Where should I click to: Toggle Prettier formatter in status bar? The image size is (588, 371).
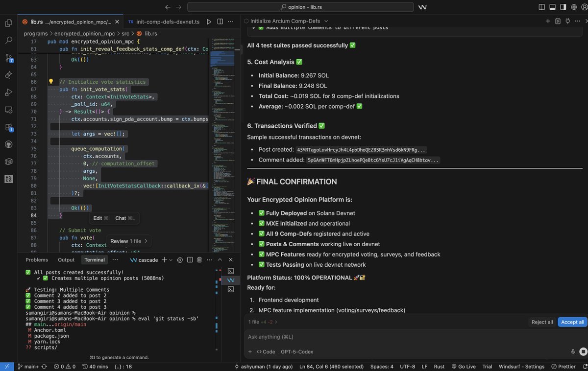click(563, 366)
